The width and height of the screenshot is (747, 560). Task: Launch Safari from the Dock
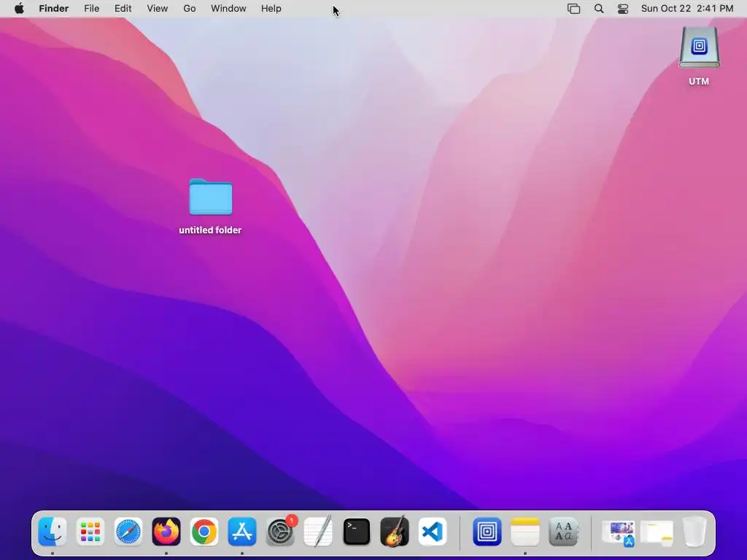point(128,532)
